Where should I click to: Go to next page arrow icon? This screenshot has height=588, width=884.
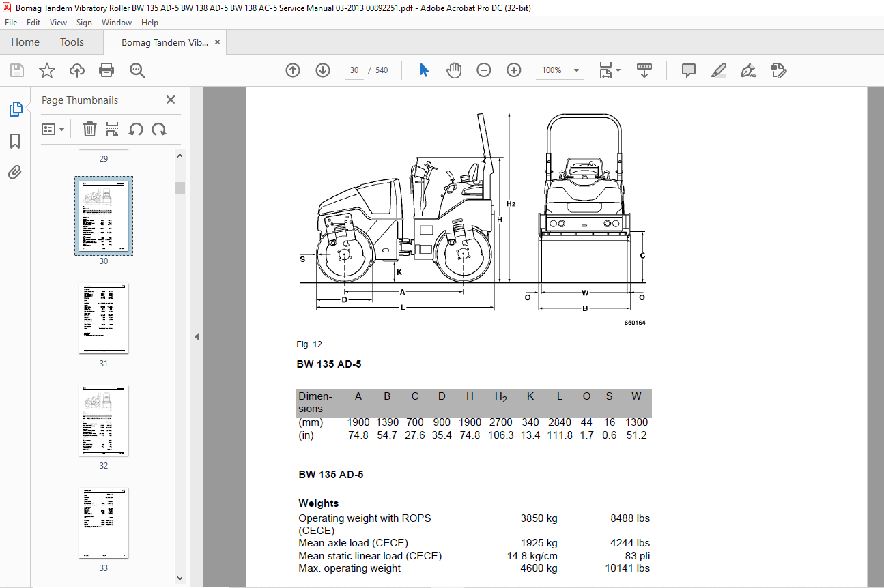click(x=323, y=70)
